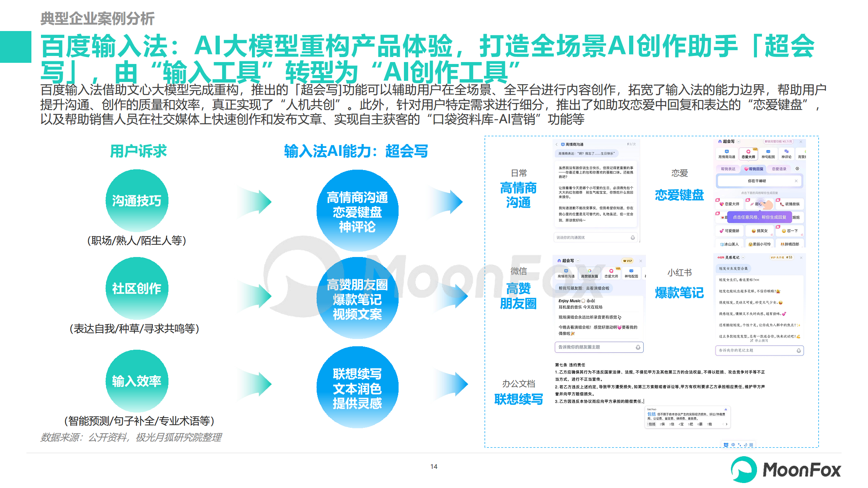Select the Enjoy Music generated post
Image resolution: width=868 pixels, height=488 pixels.
pyautogui.click(x=580, y=304)
